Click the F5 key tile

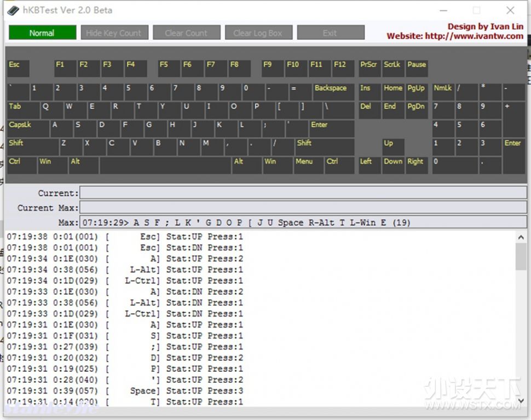point(169,69)
